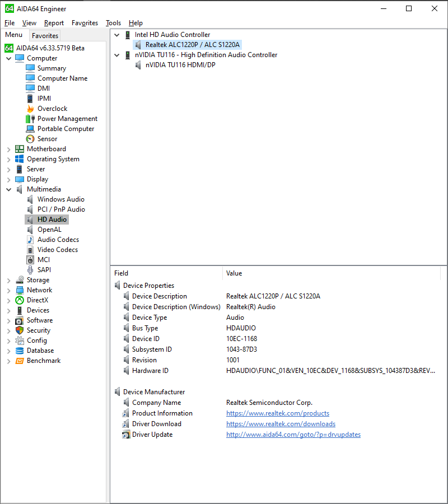The image size is (448, 504).
Task: Click the Benchmark orange icon
Action: coord(20,361)
